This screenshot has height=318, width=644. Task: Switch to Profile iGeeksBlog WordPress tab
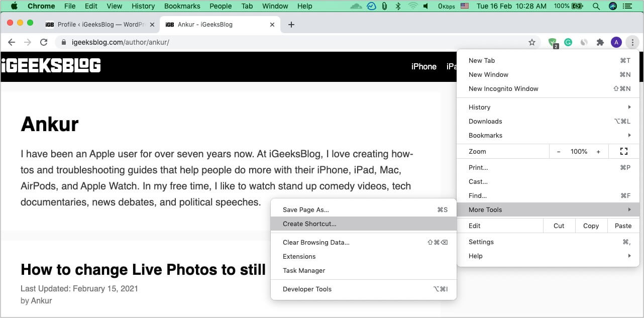[x=99, y=25]
